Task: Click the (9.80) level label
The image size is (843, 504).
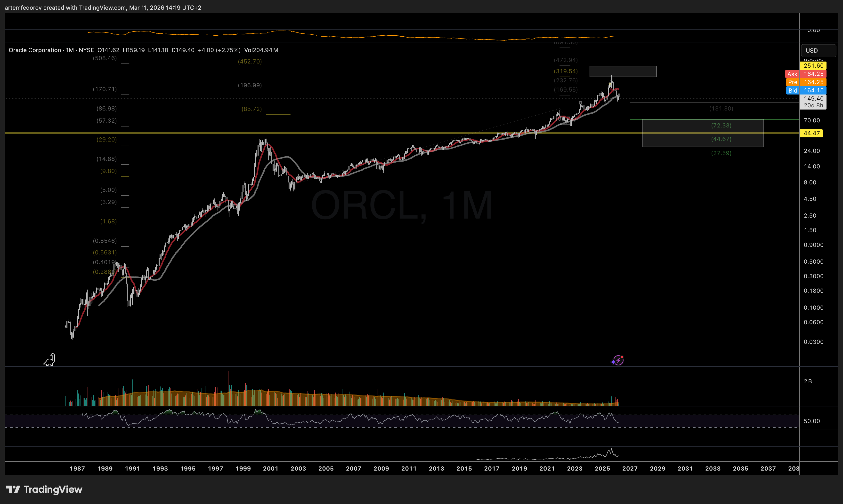Action: tap(108, 171)
